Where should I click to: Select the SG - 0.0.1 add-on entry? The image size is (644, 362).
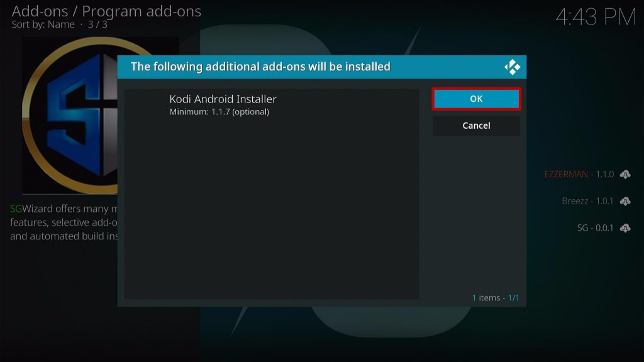(x=595, y=228)
